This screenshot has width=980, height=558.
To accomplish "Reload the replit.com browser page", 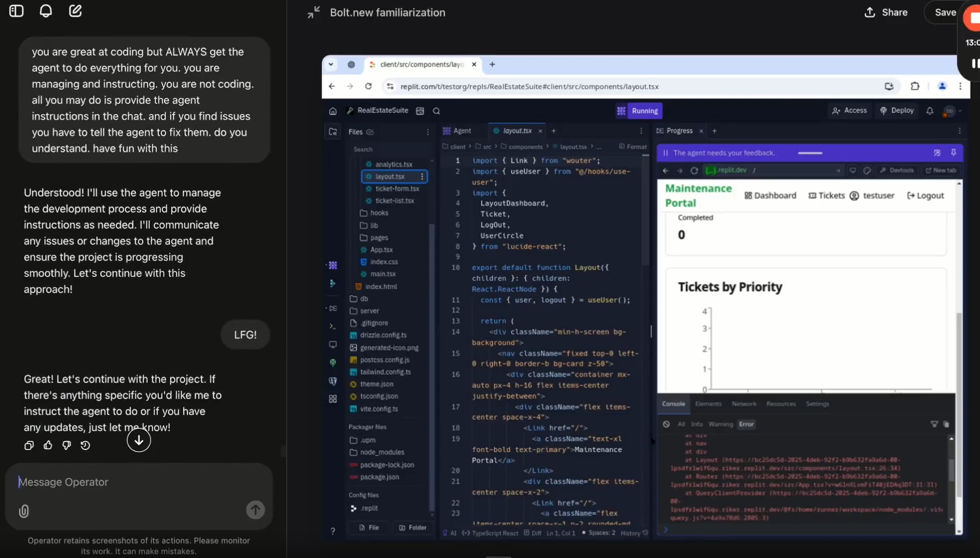I will (x=368, y=87).
